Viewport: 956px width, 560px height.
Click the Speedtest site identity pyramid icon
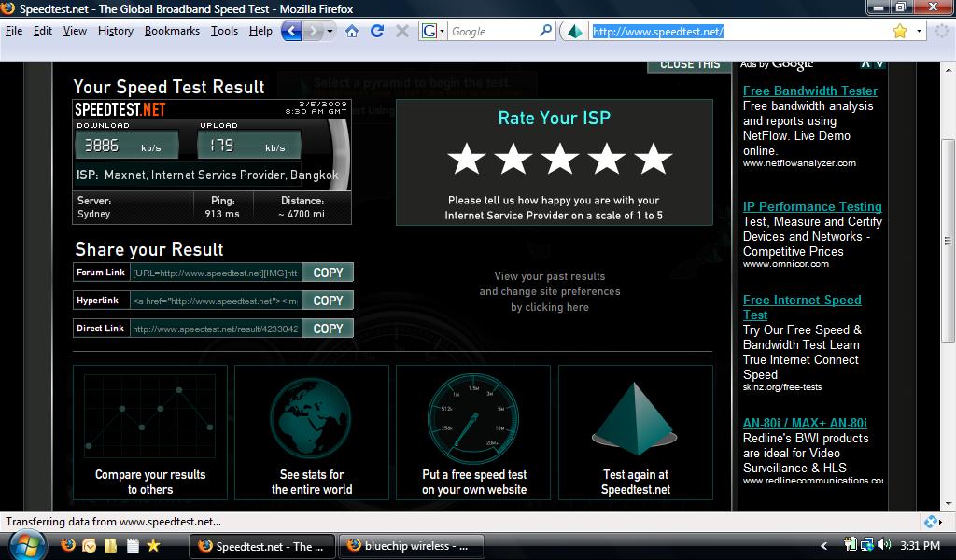coord(575,31)
